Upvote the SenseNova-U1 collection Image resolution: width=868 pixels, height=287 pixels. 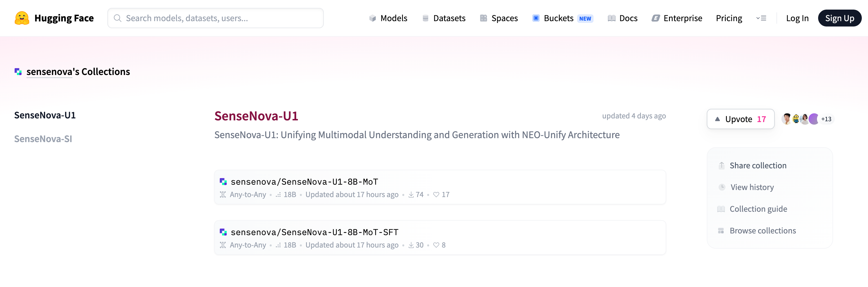[740, 119]
